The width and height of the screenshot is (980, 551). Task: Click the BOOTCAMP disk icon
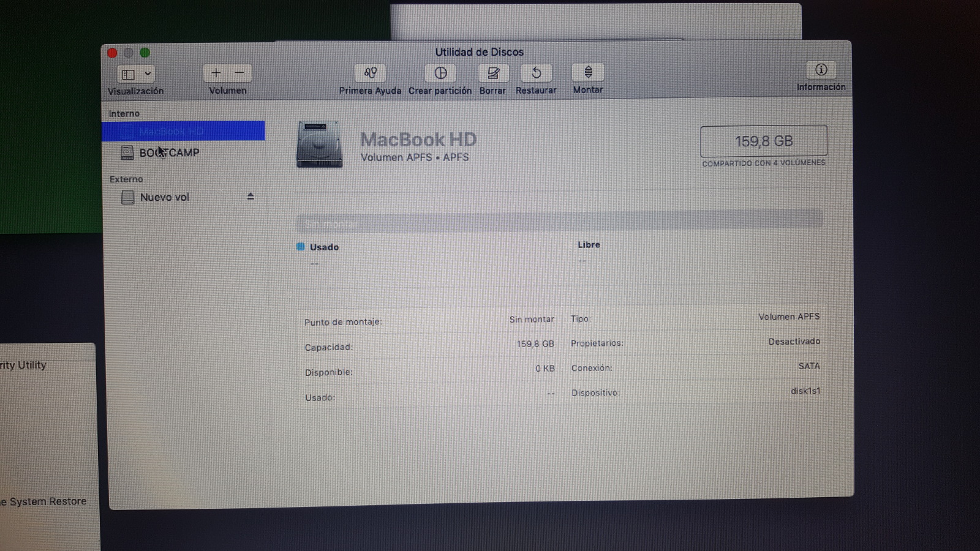(127, 152)
